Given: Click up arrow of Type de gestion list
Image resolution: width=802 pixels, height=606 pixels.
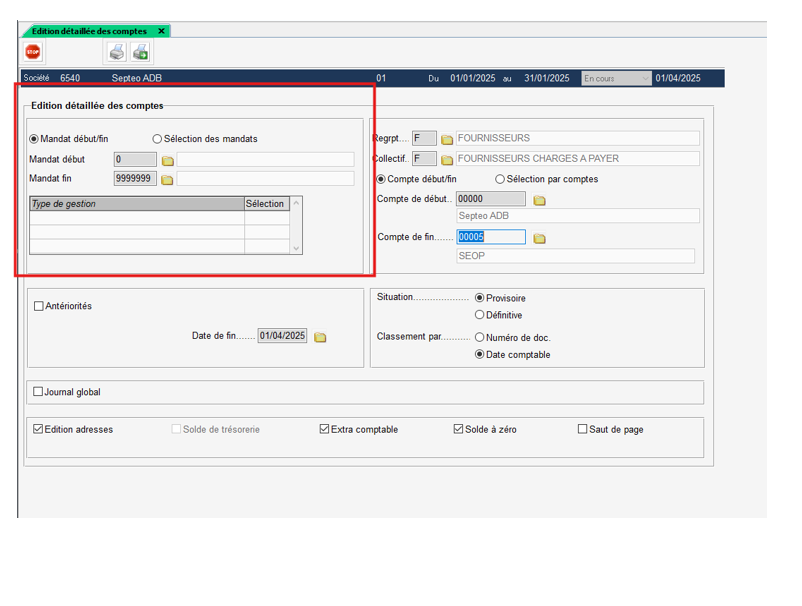Looking at the screenshot, I should pyautogui.click(x=296, y=204).
